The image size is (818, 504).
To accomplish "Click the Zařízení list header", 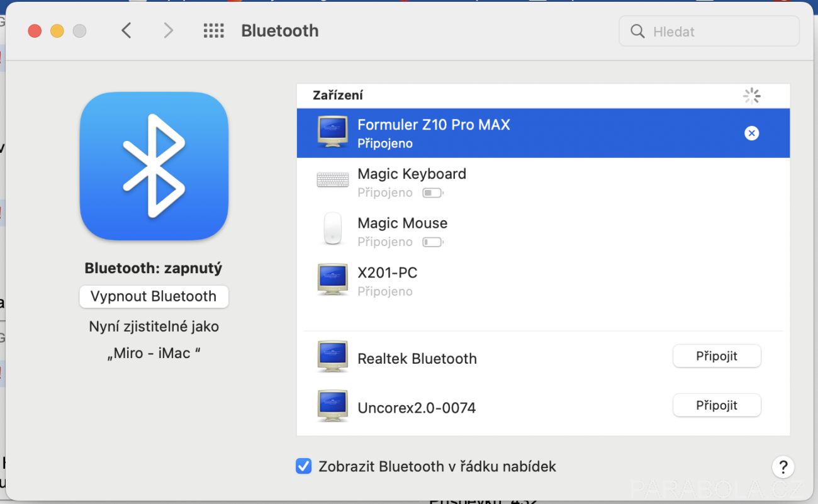I will [338, 96].
